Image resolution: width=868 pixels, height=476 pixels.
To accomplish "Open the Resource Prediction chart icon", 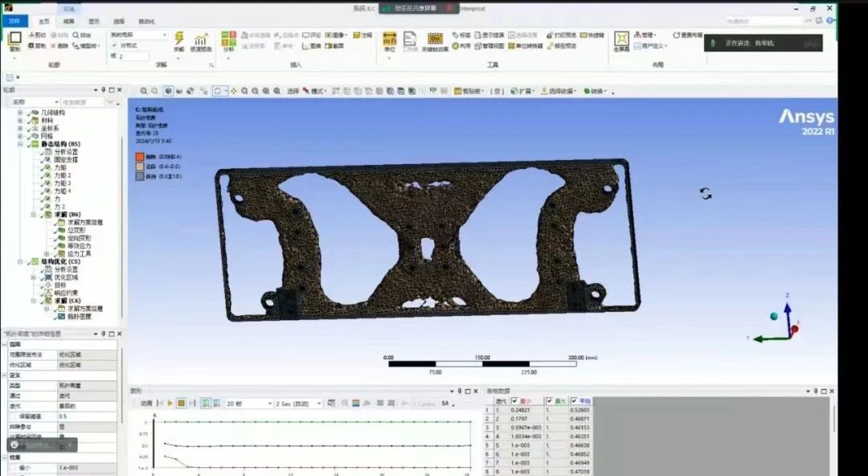I will (x=201, y=39).
